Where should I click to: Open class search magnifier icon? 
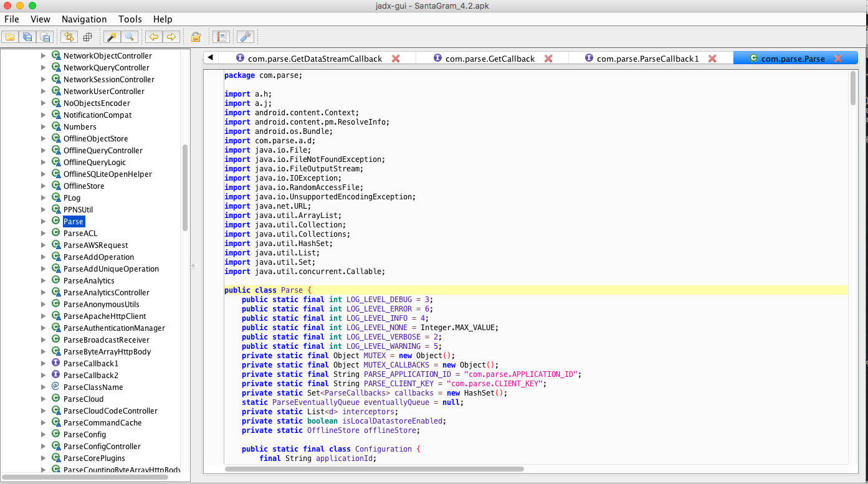tap(130, 37)
